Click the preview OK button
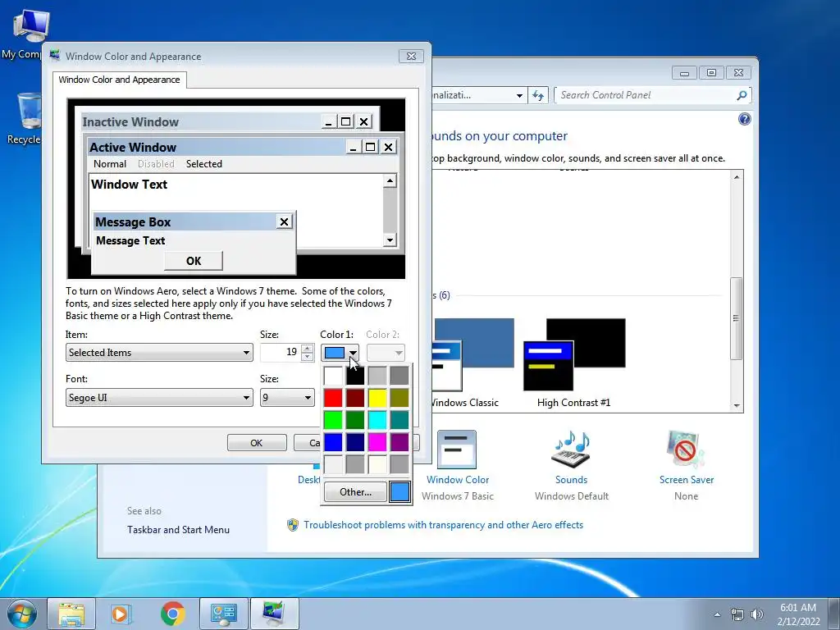 point(194,261)
